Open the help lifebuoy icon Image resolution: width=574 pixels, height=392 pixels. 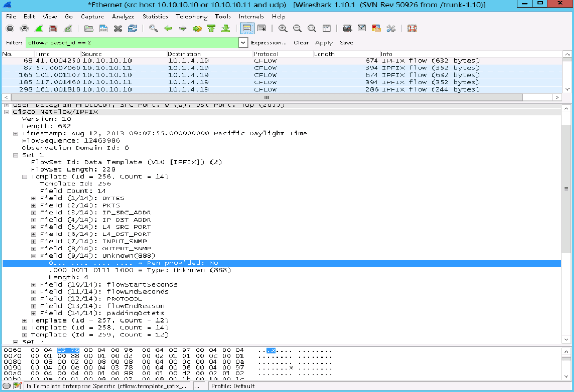[x=412, y=28]
